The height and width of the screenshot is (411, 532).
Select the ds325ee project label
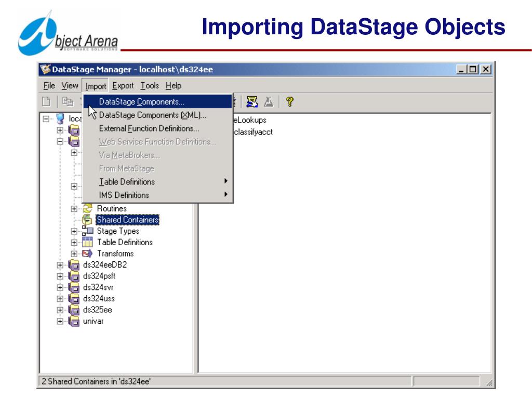tap(97, 310)
